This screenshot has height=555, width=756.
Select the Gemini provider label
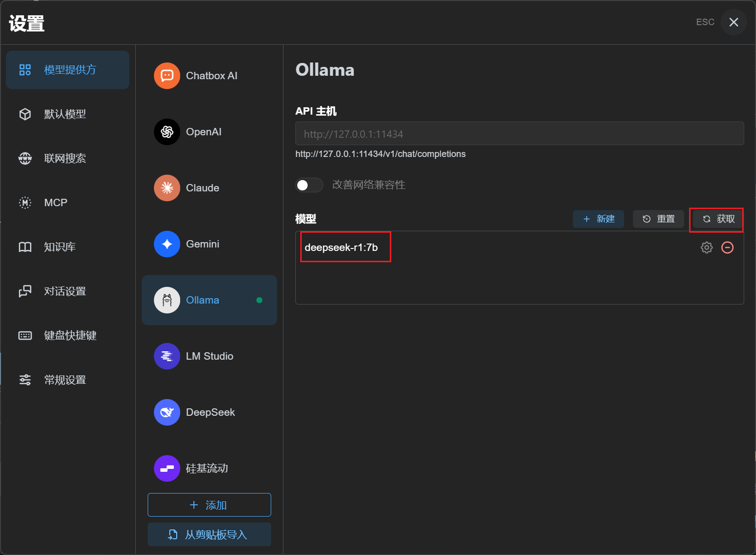coord(203,244)
